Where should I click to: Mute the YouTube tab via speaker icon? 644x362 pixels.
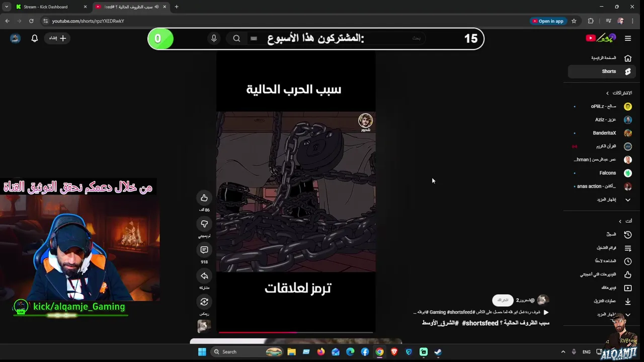tap(156, 7)
